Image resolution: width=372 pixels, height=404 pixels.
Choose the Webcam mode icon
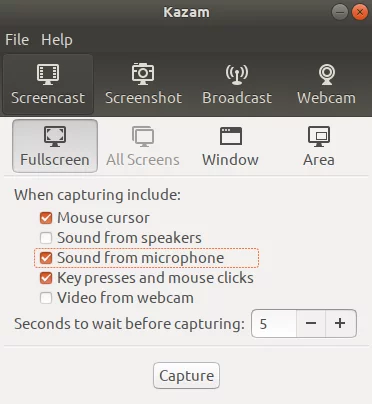pyautogui.click(x=327, y=74)
